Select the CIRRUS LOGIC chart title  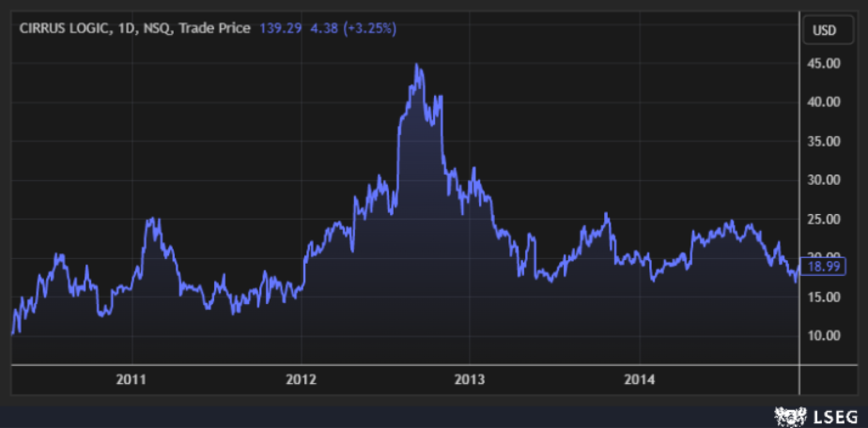134,29
